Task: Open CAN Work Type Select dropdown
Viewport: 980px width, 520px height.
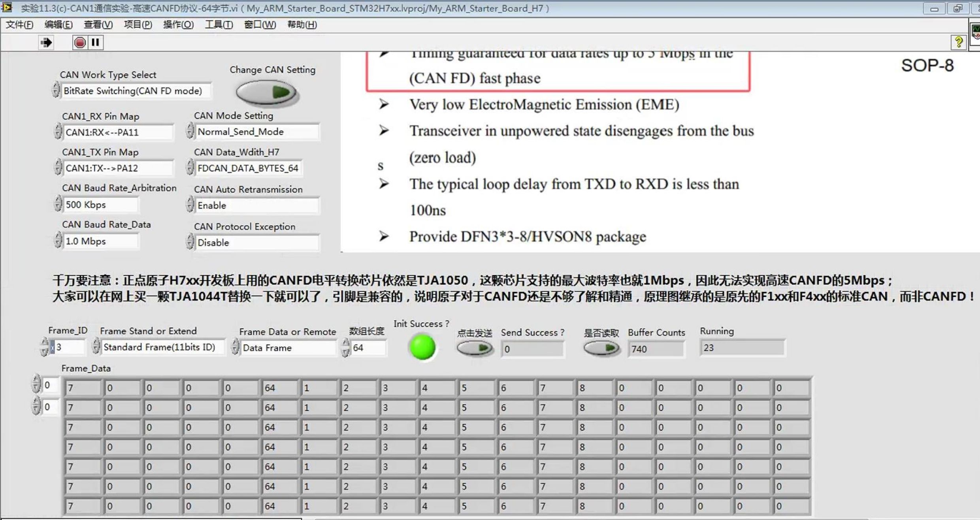Action: [136, 91]
